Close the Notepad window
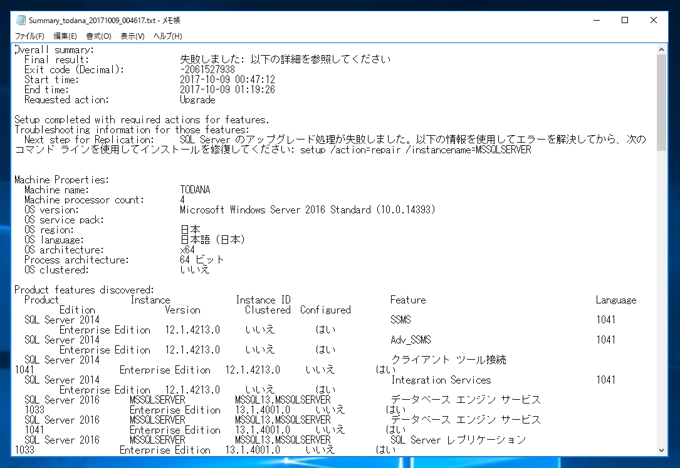This screenshot has width=680, height=468. click(x=653, y=20)
